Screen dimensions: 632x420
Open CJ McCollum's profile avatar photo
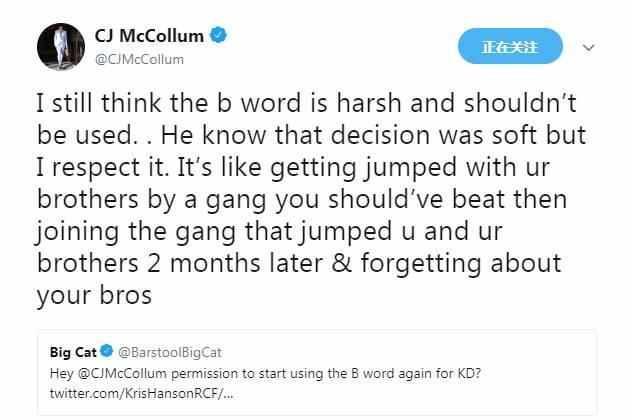click(x=61, y=47)
